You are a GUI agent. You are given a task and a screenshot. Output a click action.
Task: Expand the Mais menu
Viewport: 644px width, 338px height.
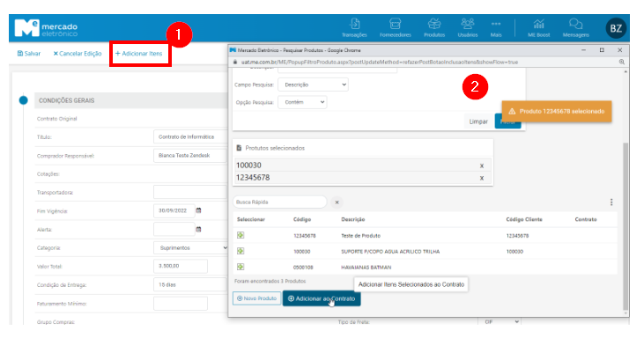(x=496, y=28)
